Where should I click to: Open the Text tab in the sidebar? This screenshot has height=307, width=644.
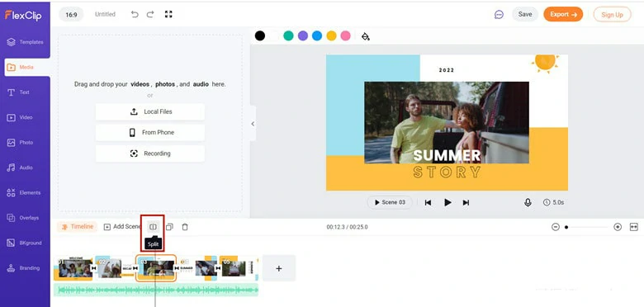click(25, 92)
